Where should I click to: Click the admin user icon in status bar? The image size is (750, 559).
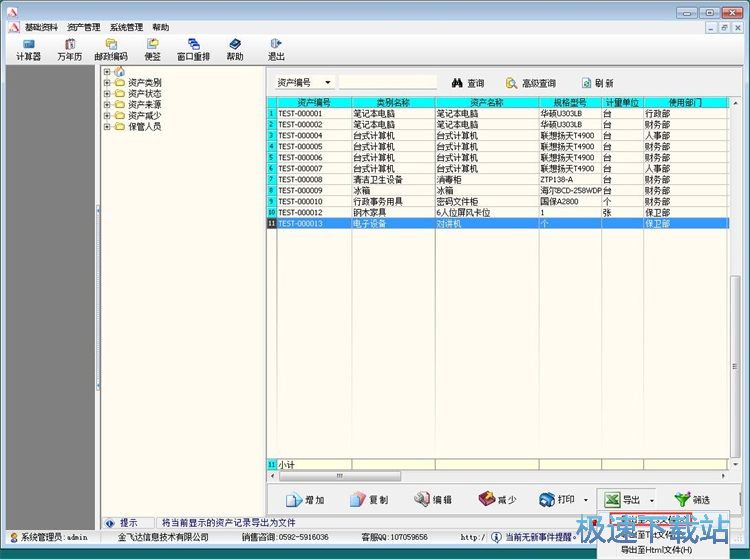pos(14,537)
